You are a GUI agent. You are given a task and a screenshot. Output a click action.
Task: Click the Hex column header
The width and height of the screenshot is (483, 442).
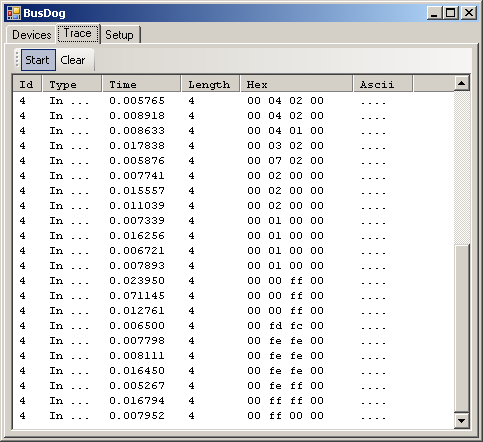tap(296, 84)
